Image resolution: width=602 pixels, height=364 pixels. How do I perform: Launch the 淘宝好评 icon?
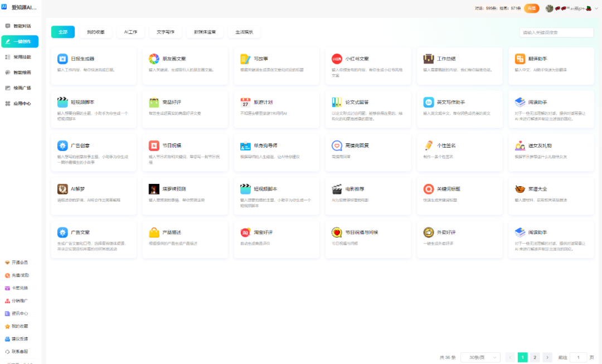tap(245, 232)
